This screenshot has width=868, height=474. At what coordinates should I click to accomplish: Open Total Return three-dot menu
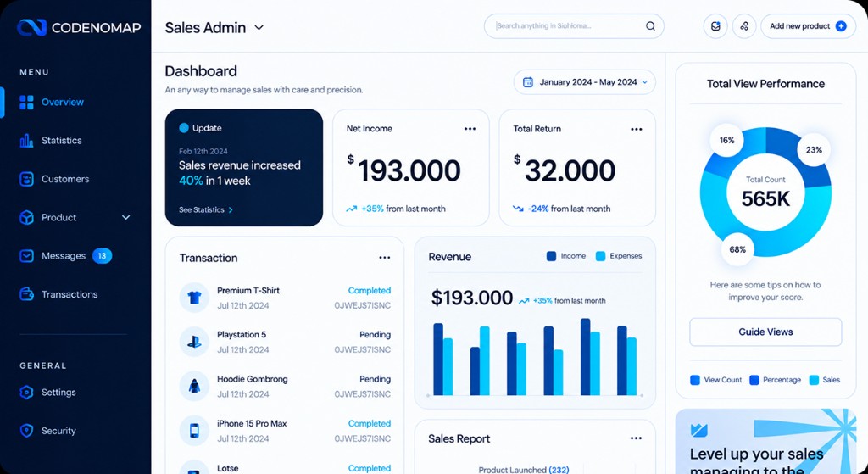click(637, 129)
